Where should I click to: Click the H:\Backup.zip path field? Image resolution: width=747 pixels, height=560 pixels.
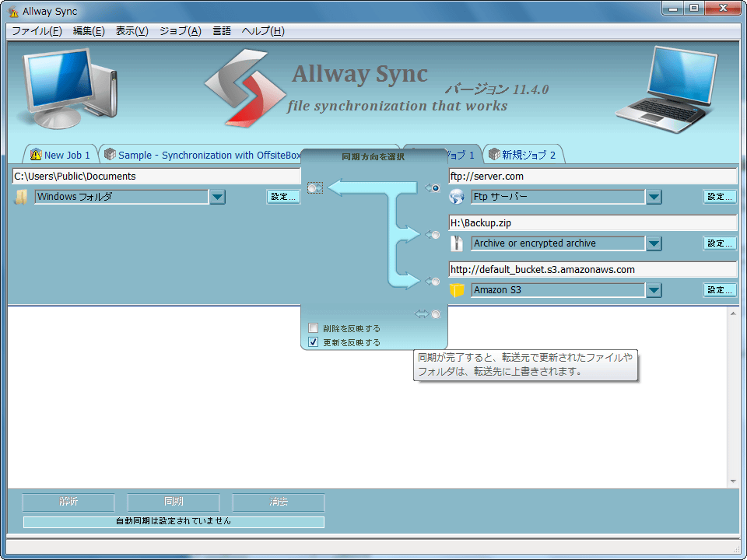click(x=593, y=223)
